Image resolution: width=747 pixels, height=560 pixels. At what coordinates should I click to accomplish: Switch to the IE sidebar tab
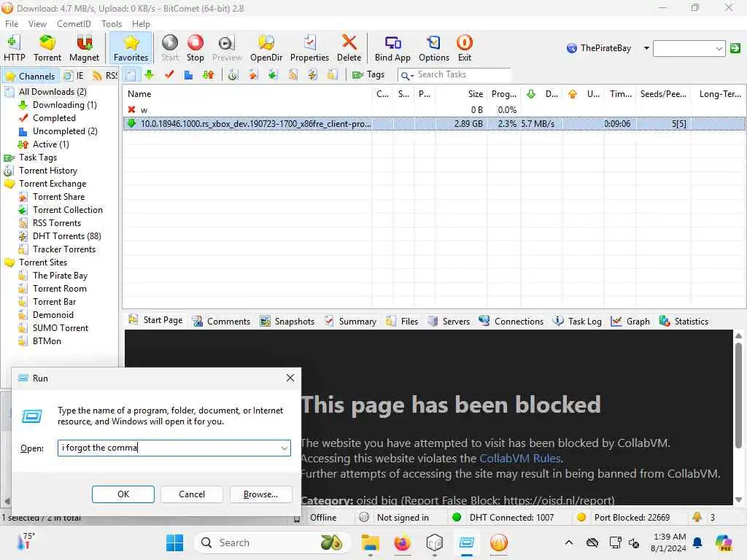74,76
